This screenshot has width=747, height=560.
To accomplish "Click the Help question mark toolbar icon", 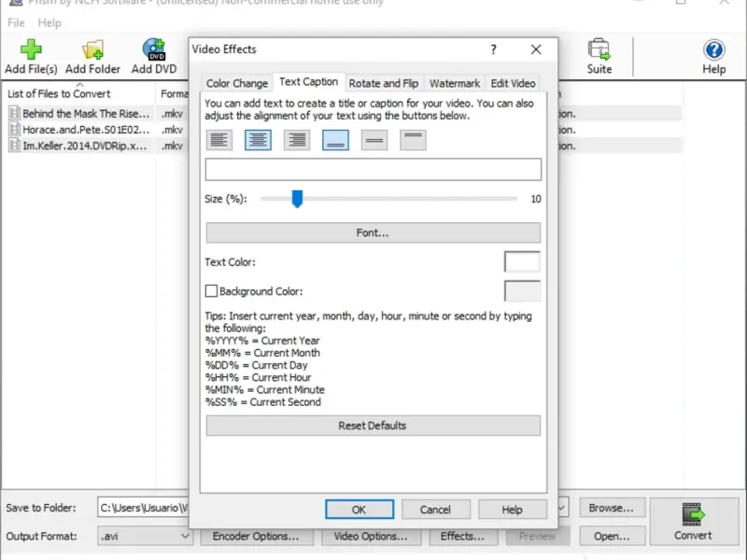I will (x=713, y=49).
